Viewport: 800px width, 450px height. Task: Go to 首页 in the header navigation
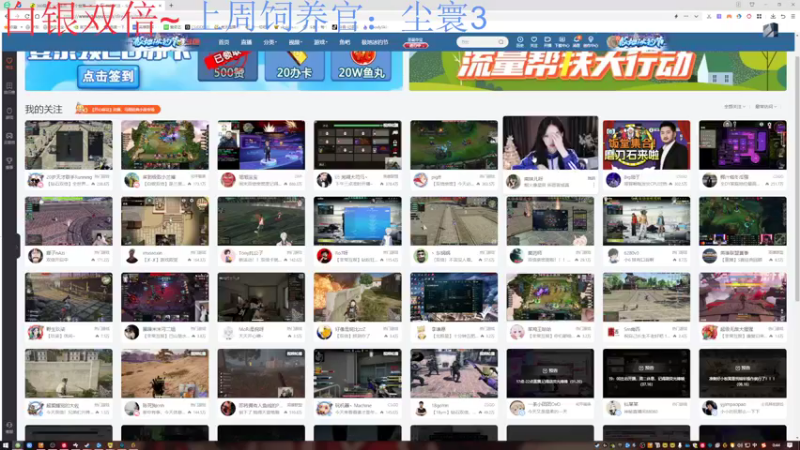[x=223, y=42]
